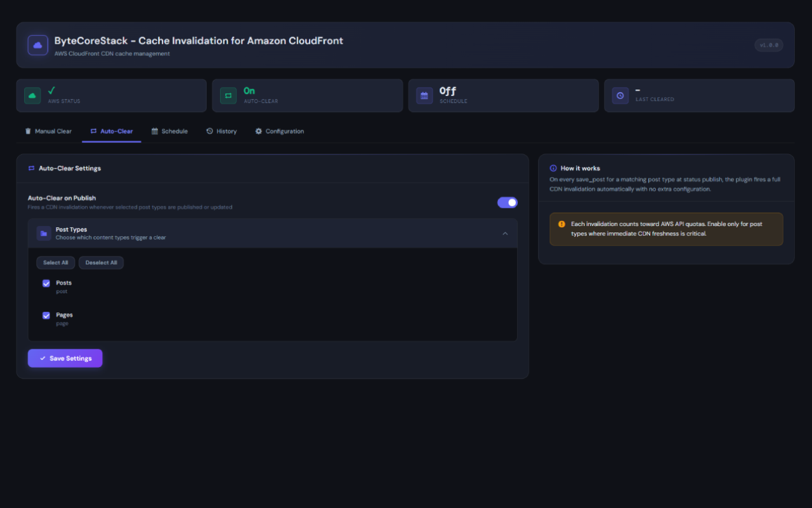Image resolution: width=812 pixels, height=508 pixels.
Task: Click the Save Settings button
Action: click(65, 358)
